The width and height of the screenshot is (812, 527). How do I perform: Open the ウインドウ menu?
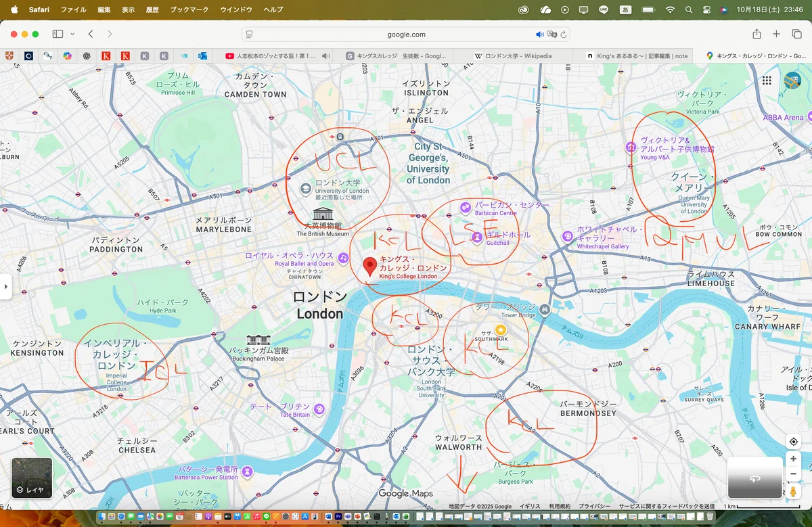coord(236,9)
